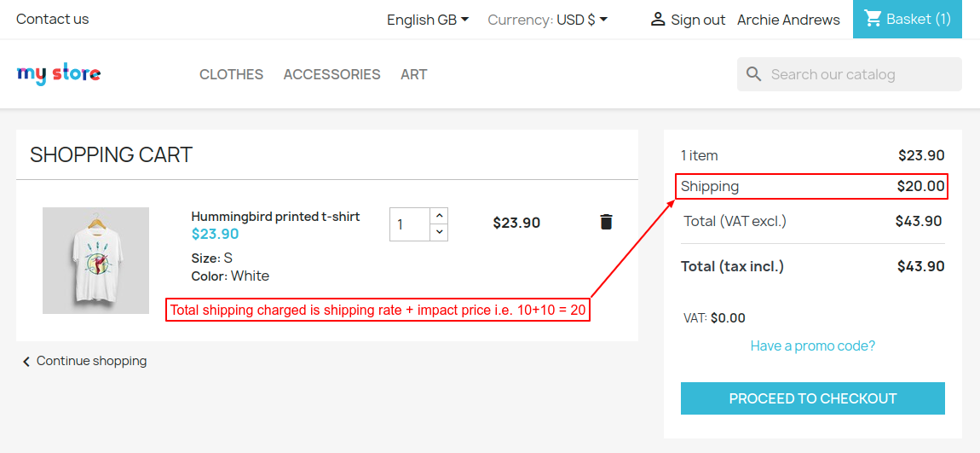Click the back chevron beside Continue shopping

(26, 362)
